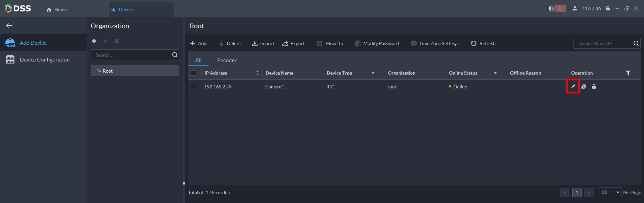
Task: Select the checkbox for 192.168.2.43 row
Action: (x=193, y=86)
